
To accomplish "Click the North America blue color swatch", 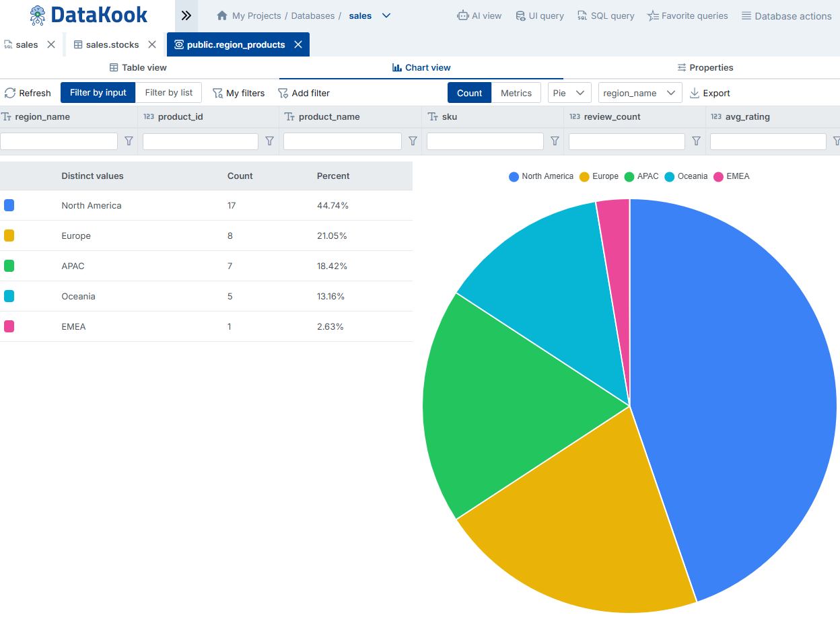I will (9, 205).
